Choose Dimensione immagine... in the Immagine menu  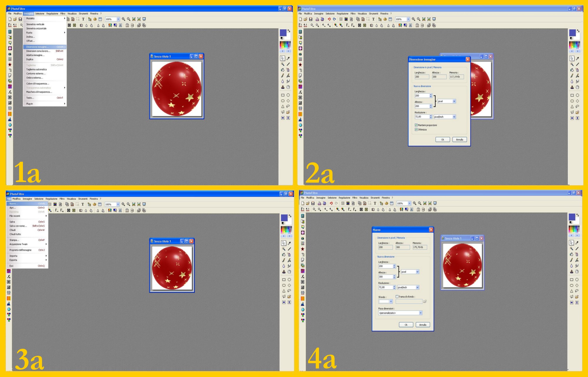pos(38,47)
